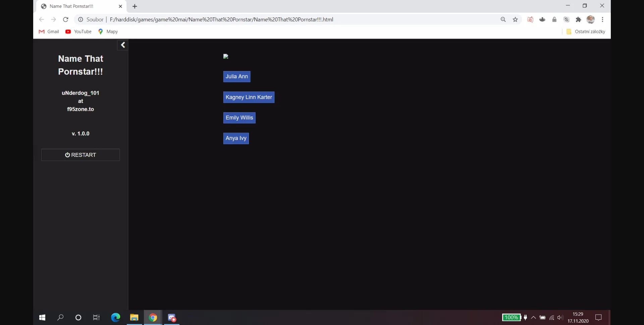The width and height of the screenshot is (644, 325).
Task: Open a new browser tab
Action: pyautogui.click(x=135, y=6)
